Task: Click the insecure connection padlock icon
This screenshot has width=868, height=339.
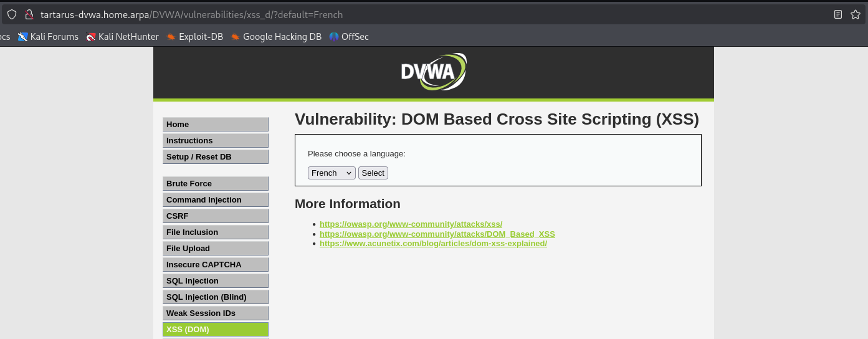Action: pyautogui.click(x=28, y=14)
